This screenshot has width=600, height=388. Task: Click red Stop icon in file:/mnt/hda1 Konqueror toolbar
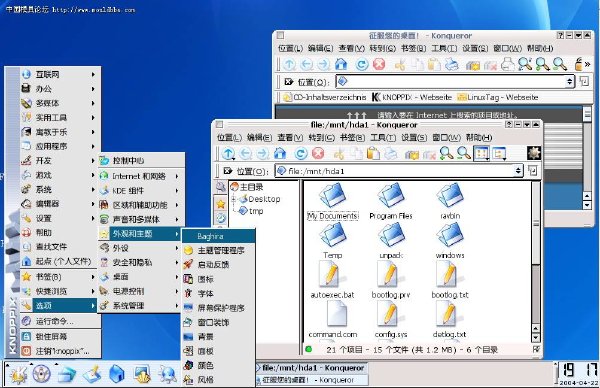pos(318,154)
